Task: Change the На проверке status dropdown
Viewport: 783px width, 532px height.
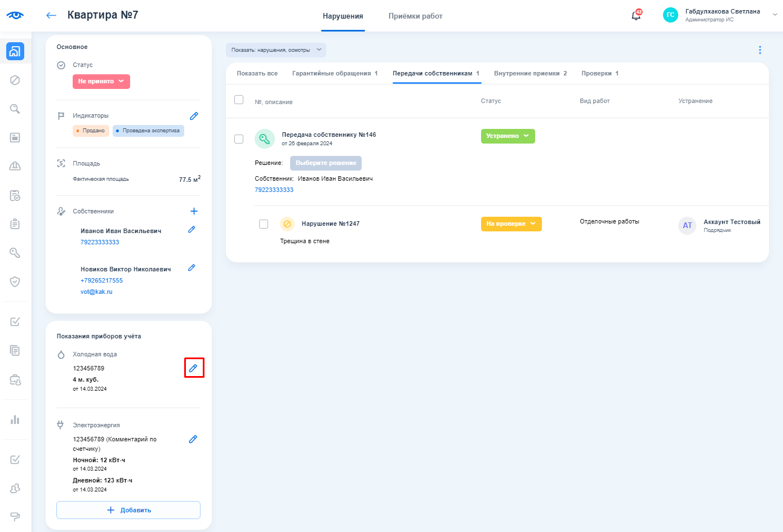Action: pos(511,224)
